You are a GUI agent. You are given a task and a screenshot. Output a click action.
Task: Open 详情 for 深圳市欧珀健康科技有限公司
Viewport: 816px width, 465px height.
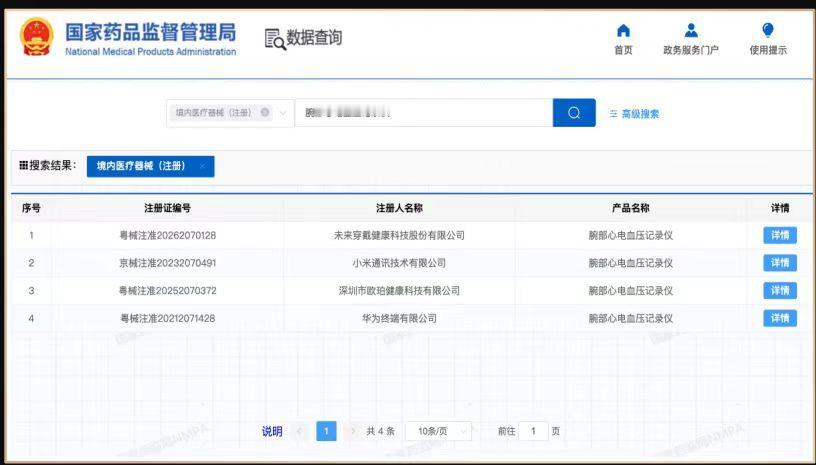coord(780,290)
